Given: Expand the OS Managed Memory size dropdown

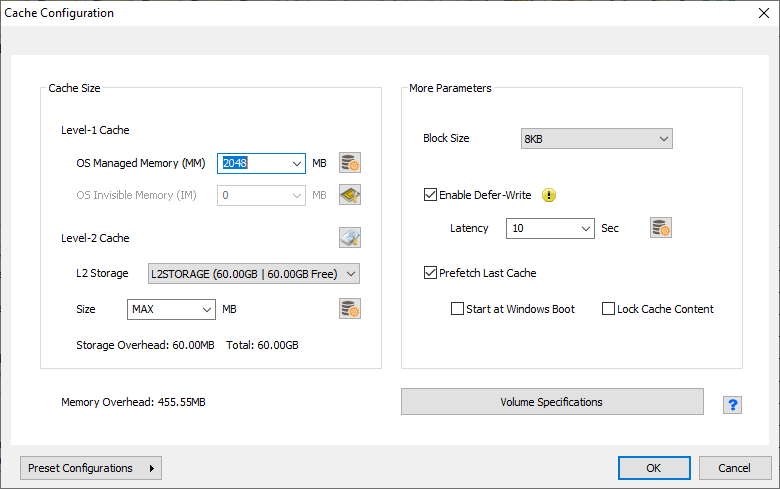Looking at the screenshot, I should 297,163.
